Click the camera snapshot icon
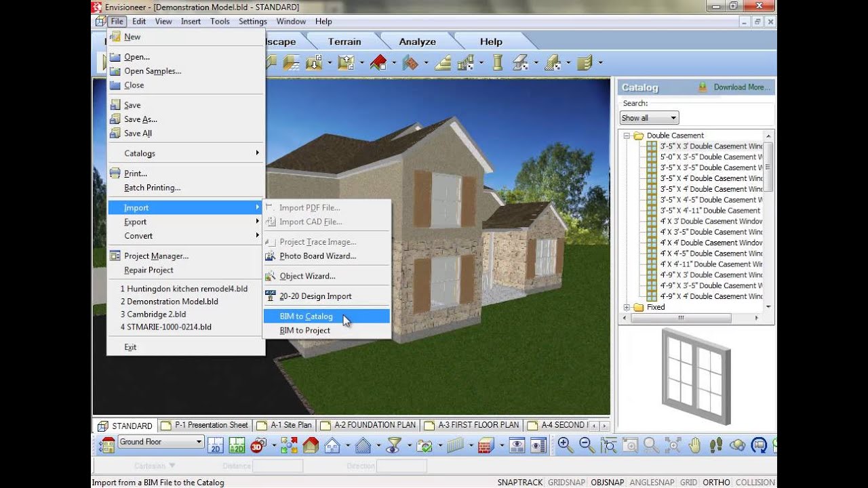This screenshot has width=868, height=488. 425,445
